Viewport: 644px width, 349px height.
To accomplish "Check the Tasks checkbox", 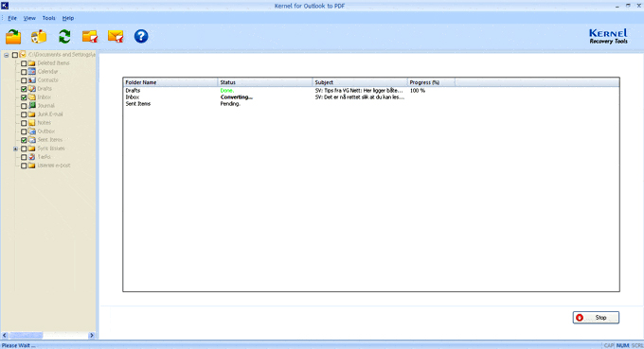I will click(x=24, y=158).
